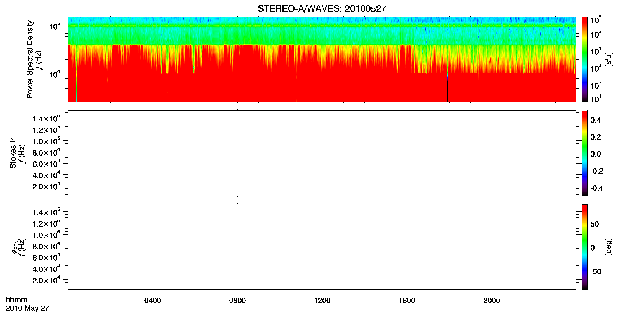Click the Stokes V axis title
This screenshot has width=644, height=332.
13,153
